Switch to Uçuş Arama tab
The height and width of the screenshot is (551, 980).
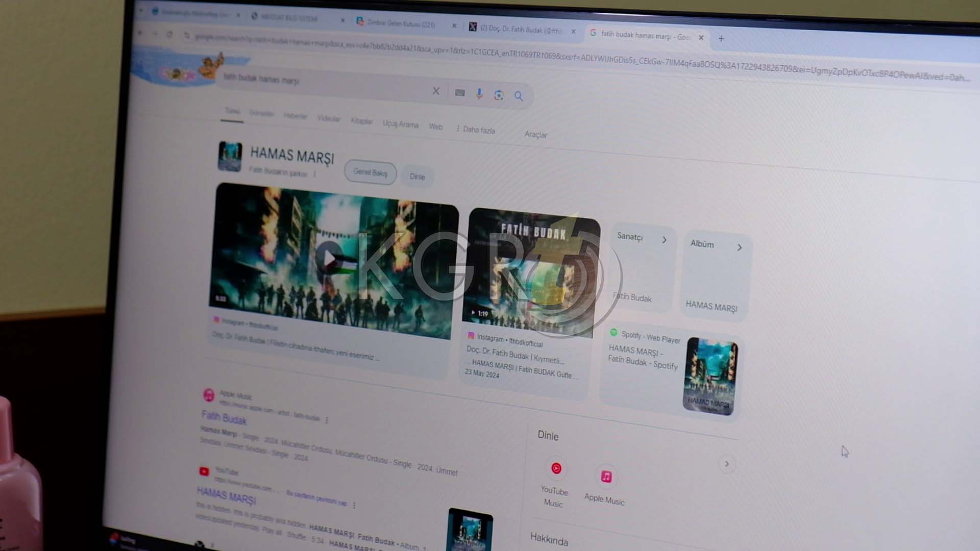[401, 124]
